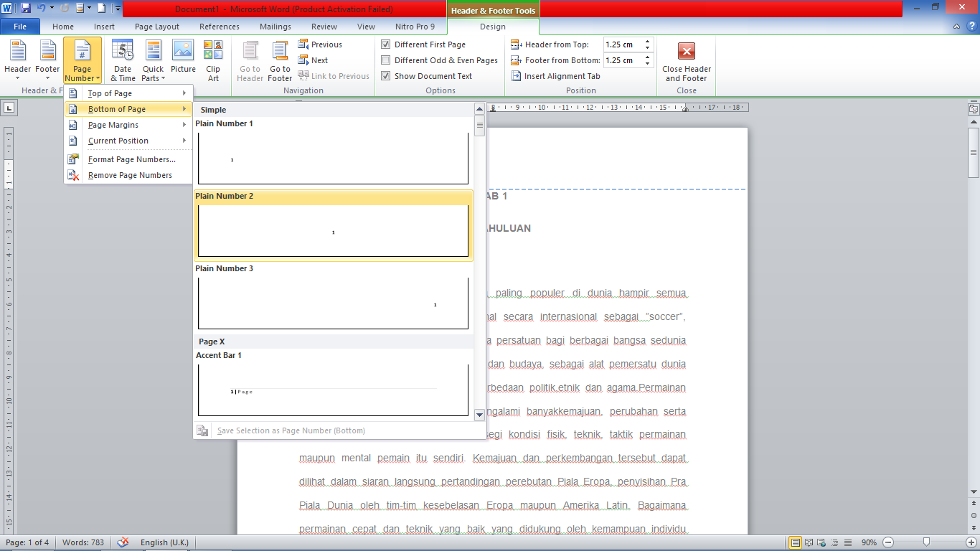Select the Plain Number 3 page number style
The image size is (980, 551).
(x=334, y=298)
